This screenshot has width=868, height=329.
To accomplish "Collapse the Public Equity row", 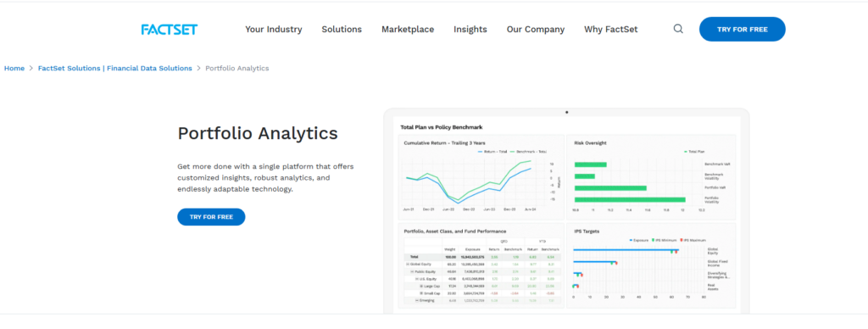I will pyautogui.click(x=412, y=271).
